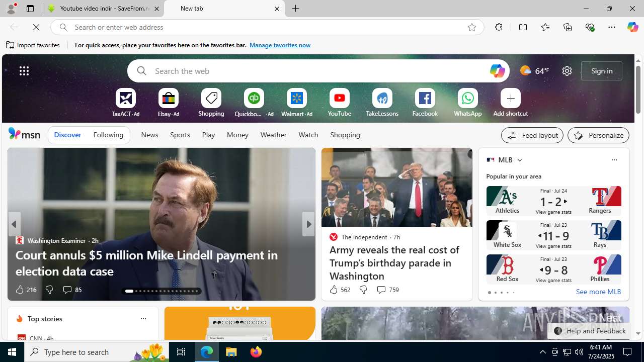Open the Ebay shortcut tile
The height and width of the screenshot is (362, 644).
click(x=168, y=103)
